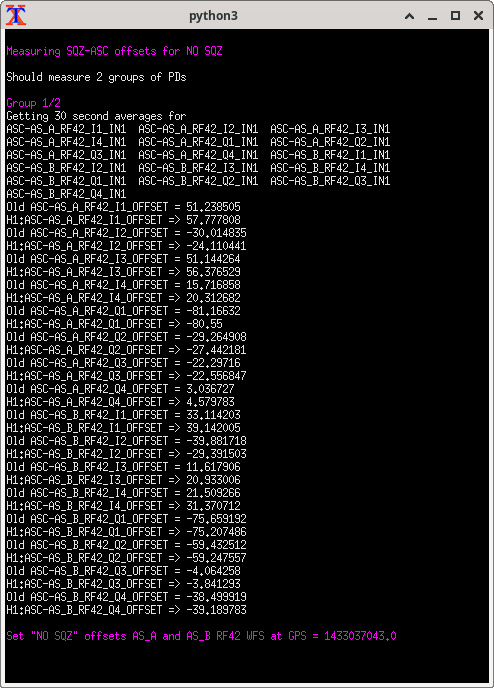
Task: Click the 'Group 1/2' magenta line
Action: (33, 103)
